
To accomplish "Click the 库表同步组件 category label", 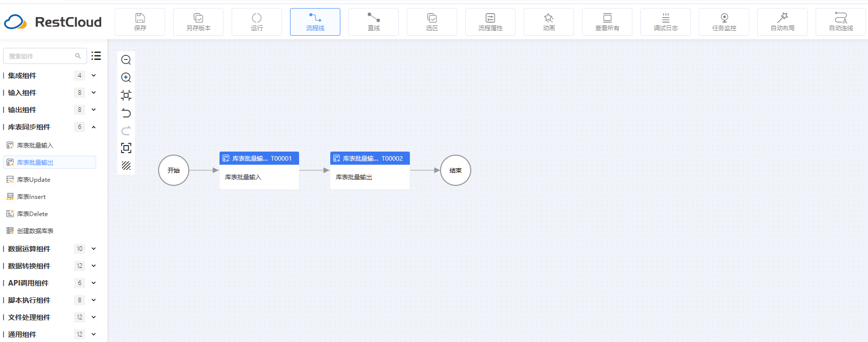I will coord(29,127).
